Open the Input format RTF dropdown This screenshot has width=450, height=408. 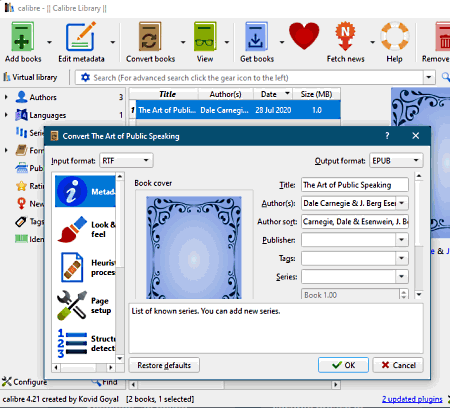tap(126, 161)
